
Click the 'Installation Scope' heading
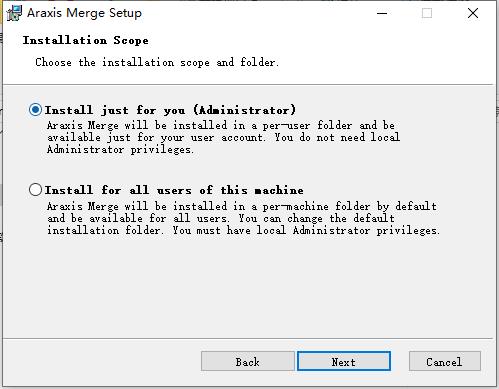(86, 40)
